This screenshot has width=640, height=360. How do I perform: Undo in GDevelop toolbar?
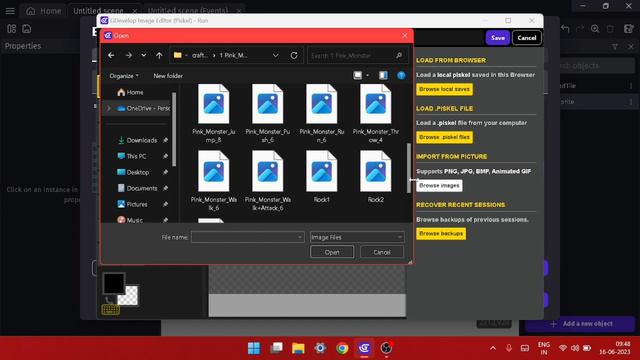pyautogui.click(x=565, y=29)
